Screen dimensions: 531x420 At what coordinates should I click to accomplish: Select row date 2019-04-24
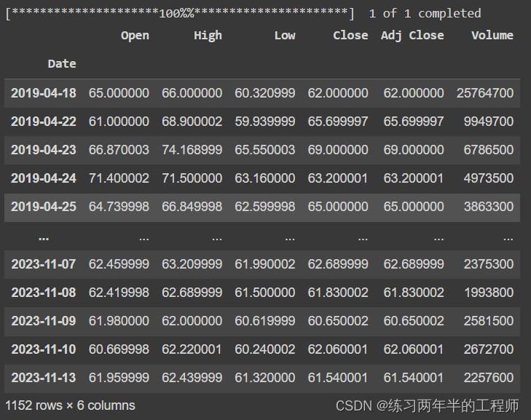(44, 178)
